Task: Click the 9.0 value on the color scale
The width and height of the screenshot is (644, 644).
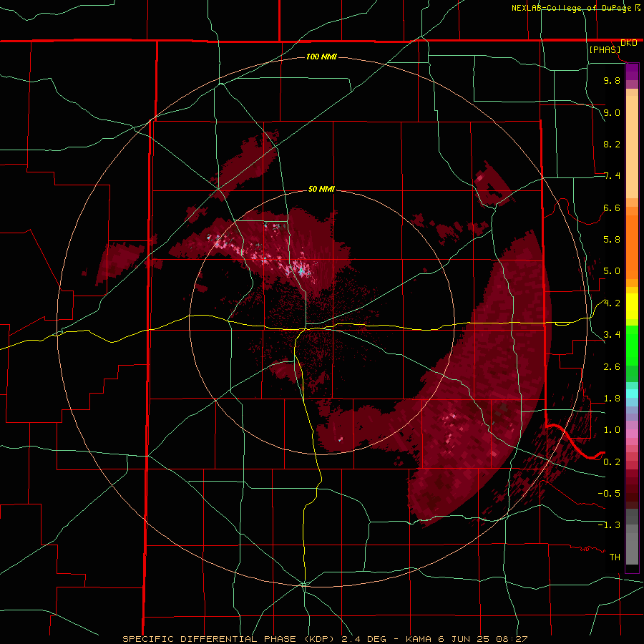Action: click(x=612, y=112)
